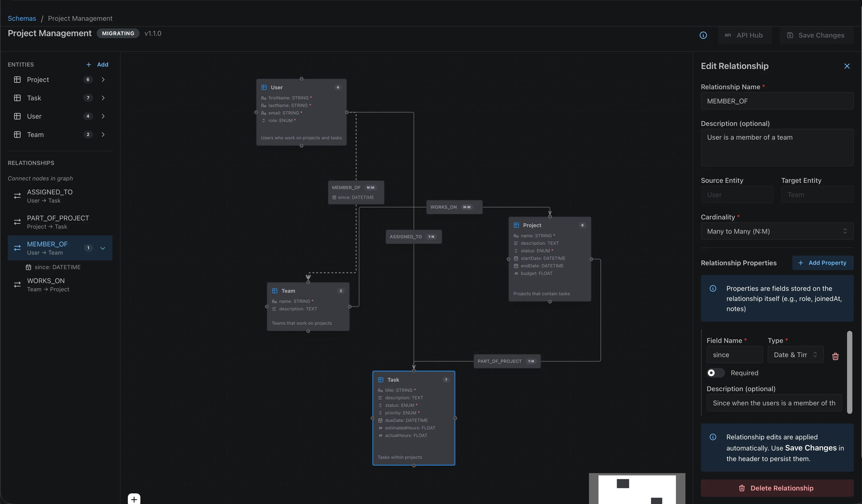Click the table icon on the User node header
This screenshot has height=504, width=862.
tap(264, 87)
